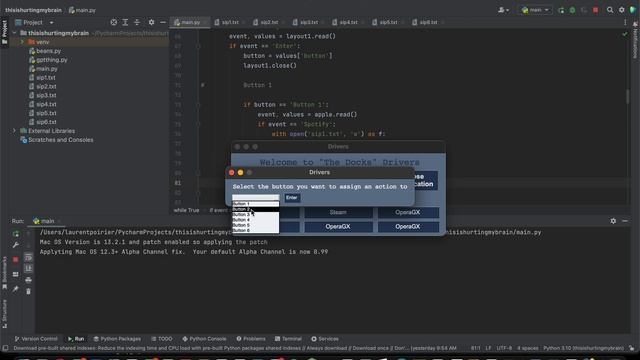
Task: Open the Python Packages tool window
Action: (x=117, y=339)
